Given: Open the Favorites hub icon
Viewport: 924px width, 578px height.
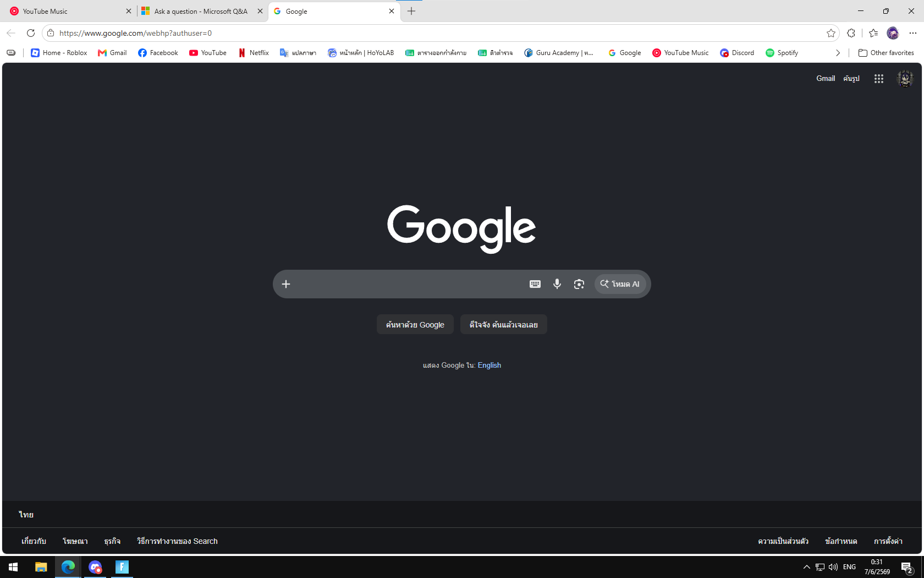Looking at the screenshot, I should 873,33.
